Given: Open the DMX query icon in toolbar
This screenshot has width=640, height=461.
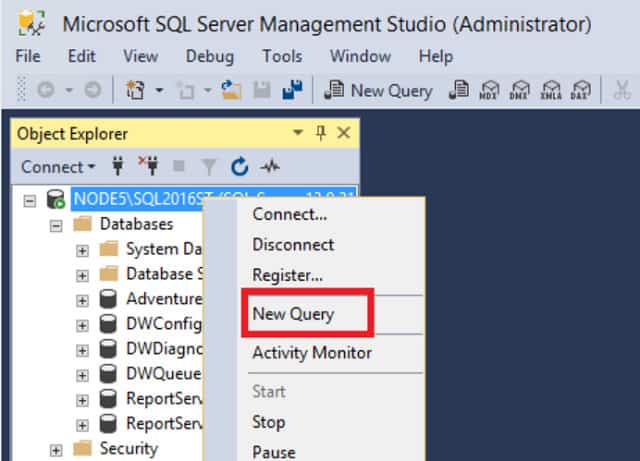Looking at the screenshot, I should click(520, 90).
